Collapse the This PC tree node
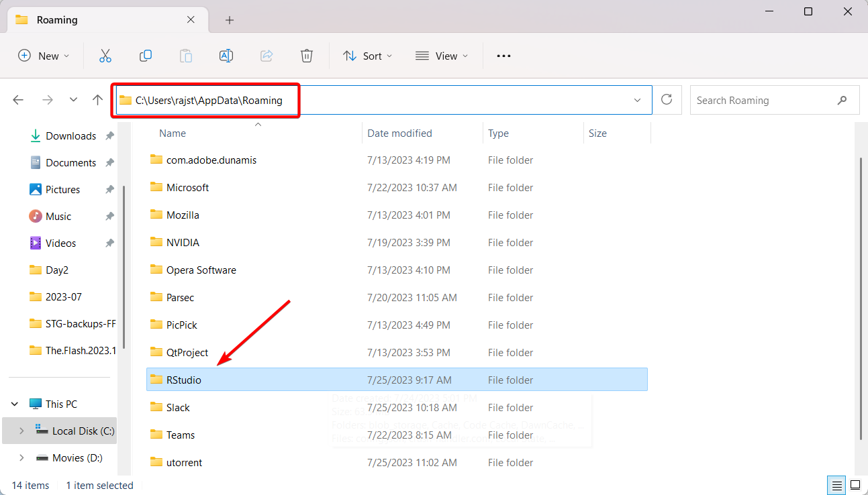 coord(14,404)
